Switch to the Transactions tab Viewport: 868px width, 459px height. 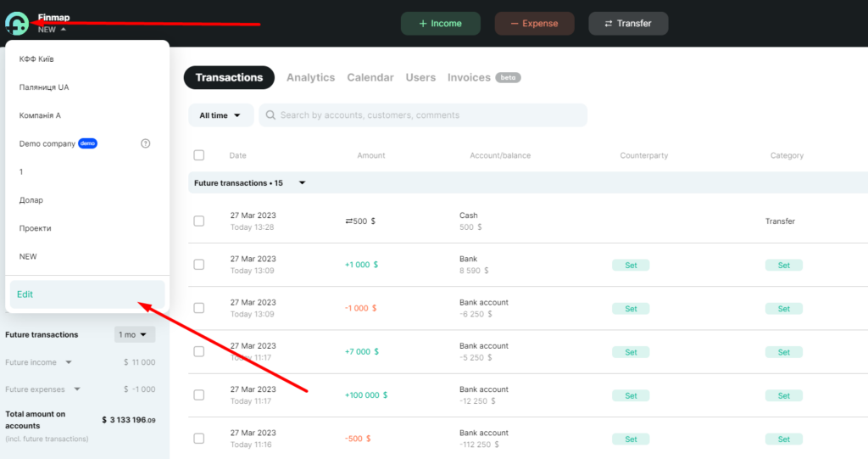tap(229, 77)
